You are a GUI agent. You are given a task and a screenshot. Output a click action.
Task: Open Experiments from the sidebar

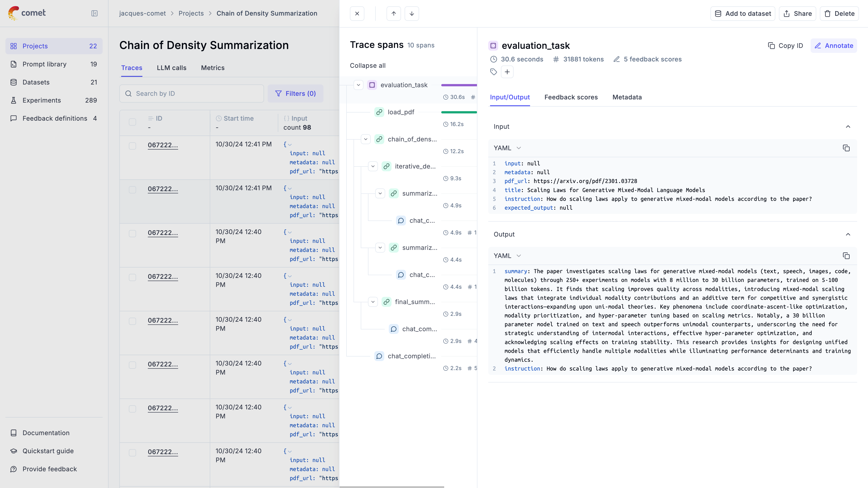(x=42, y=100)
